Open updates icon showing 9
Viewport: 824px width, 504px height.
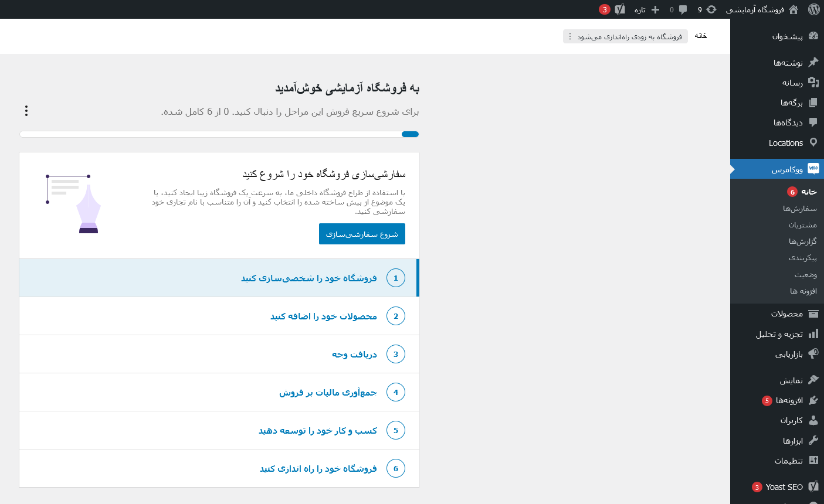click(711, 9)
